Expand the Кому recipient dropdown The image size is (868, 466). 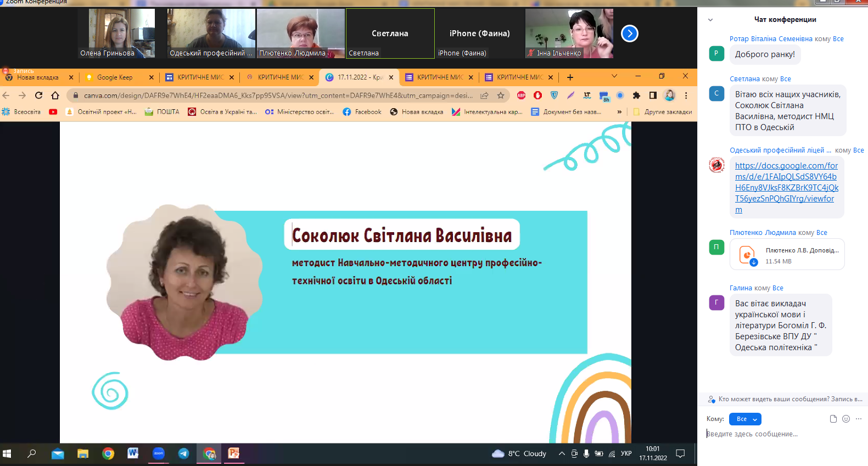(x=745, y=419)
